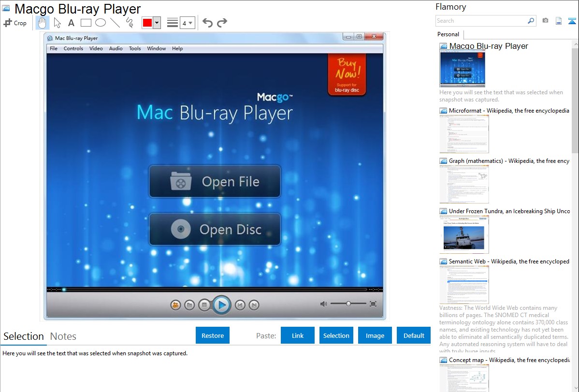Mute with the speaker icon

(323, 304)
